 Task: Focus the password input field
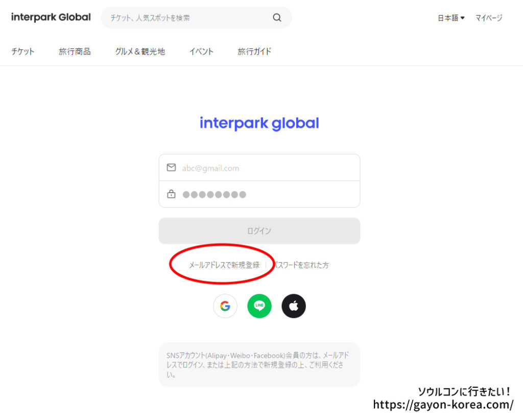259,194
